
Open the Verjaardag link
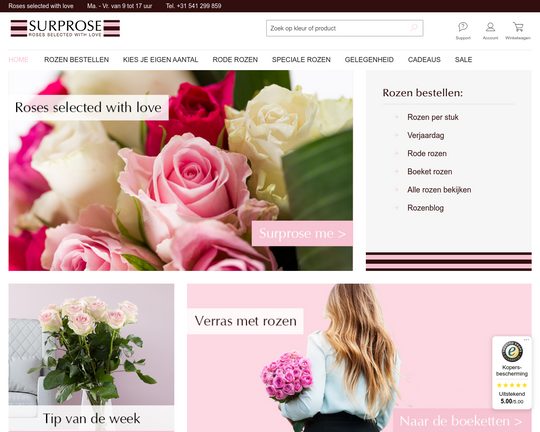[x=426, y=135]
